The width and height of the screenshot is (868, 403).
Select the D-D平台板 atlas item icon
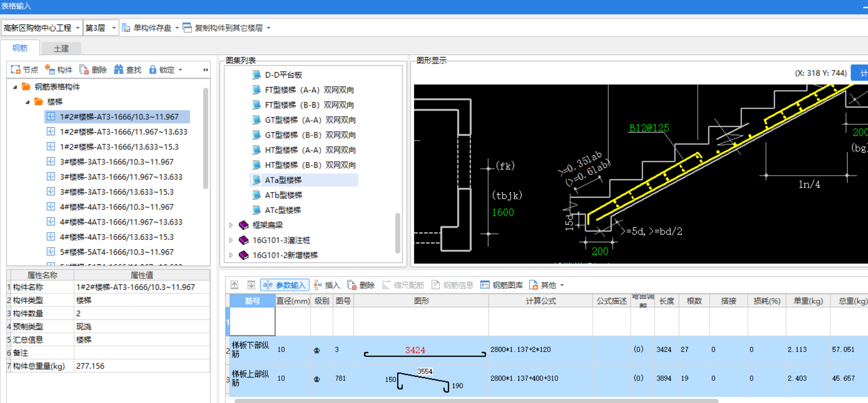[256, 75]
